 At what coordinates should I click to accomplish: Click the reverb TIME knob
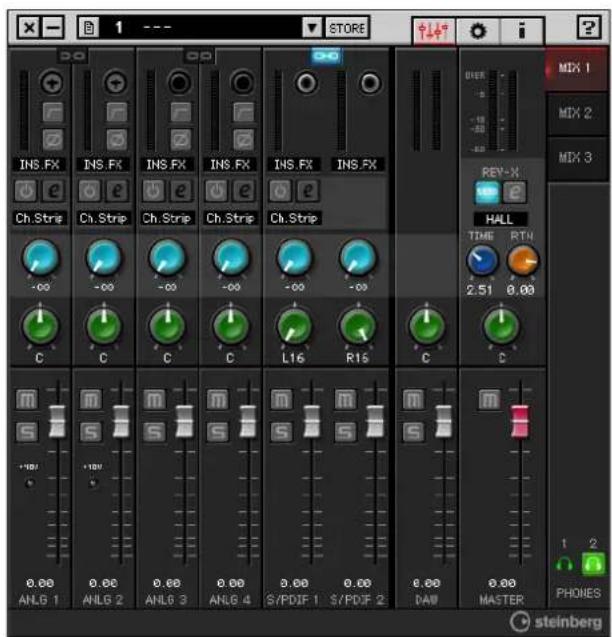click(482, 260)
